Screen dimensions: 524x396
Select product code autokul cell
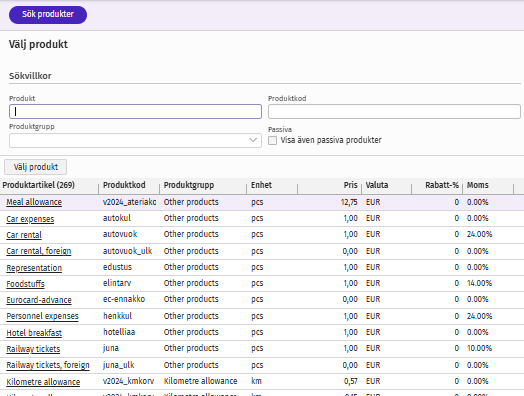coord(117,218)
